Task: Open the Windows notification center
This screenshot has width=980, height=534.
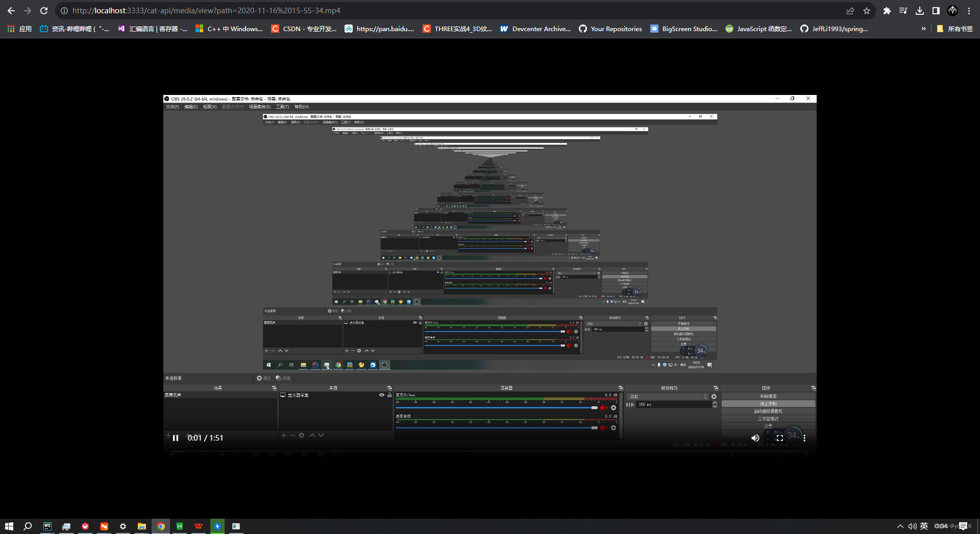Action: pos(964,526)
